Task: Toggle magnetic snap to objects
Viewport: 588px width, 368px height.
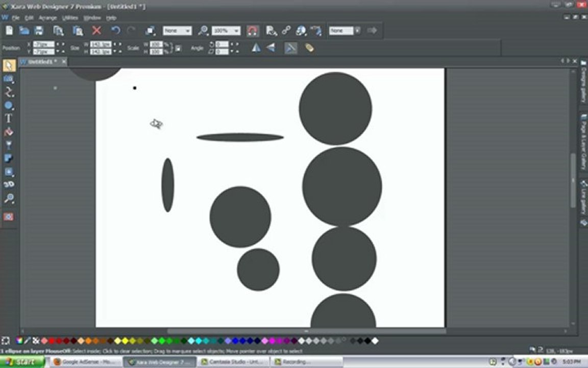Action: click(252, 31)
